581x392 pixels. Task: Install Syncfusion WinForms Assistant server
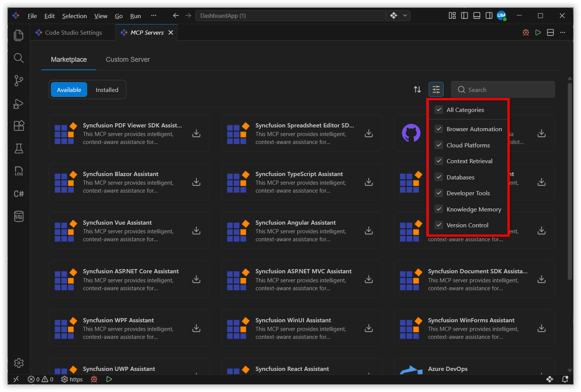coord(542,328)
